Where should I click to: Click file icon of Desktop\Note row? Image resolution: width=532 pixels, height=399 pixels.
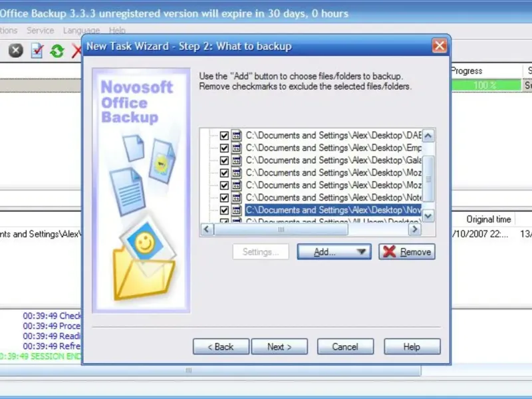tap(237, 198)
